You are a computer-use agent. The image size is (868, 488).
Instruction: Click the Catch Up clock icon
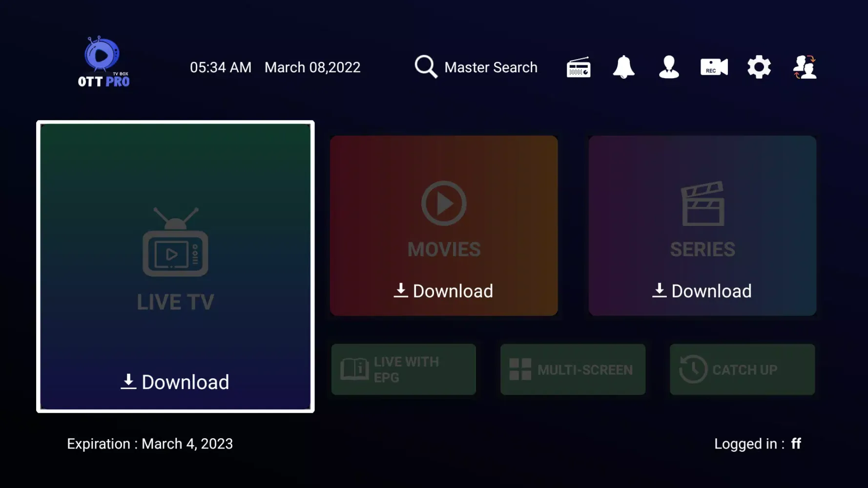coord(693,369)
